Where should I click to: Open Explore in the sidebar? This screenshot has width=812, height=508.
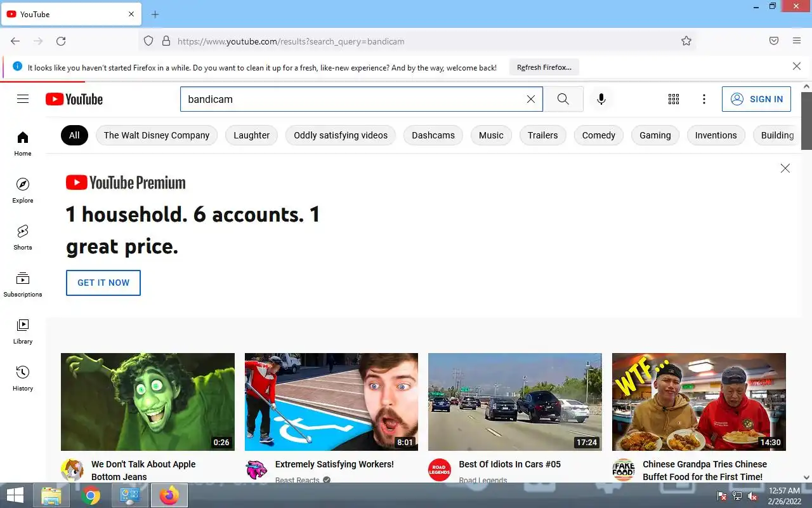click(x=23, y=190)
